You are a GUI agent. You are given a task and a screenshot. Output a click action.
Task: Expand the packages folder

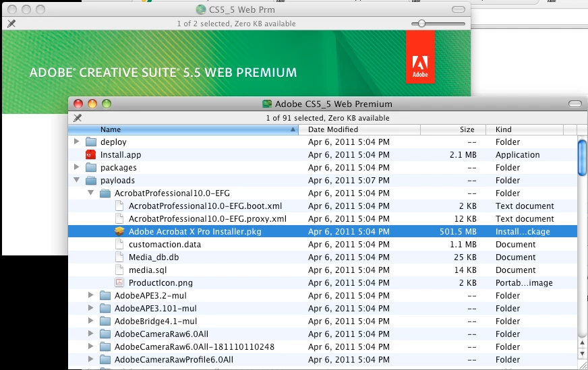click(x=76, y=167)
